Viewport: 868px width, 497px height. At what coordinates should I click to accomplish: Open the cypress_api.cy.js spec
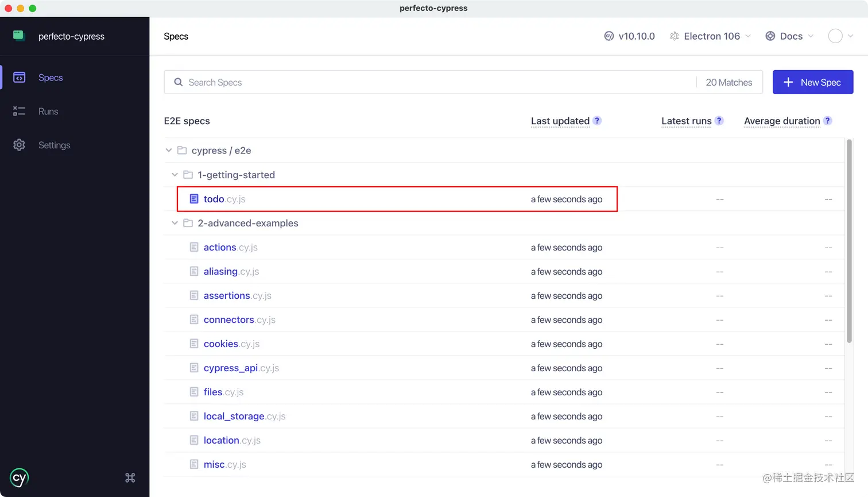click(241, 368)
